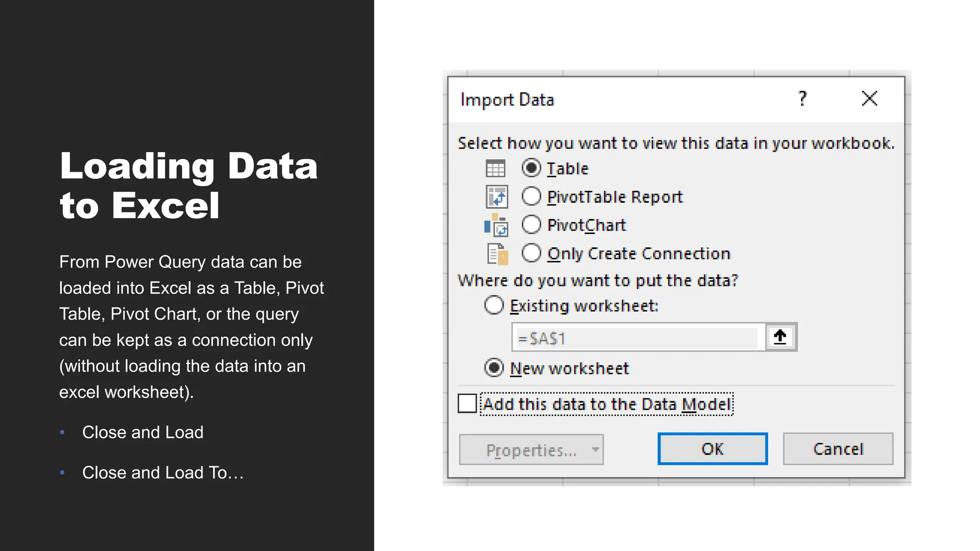The image size is (980, 551).
Task: Click the Cancel button
Action: pyautogui.click(x=838, y=449)
